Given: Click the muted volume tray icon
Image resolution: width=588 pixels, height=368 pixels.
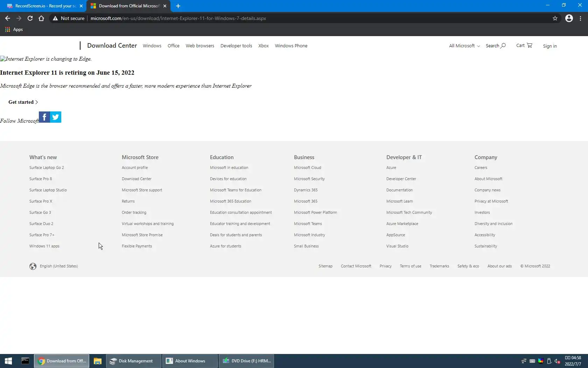Looking at the screenshot, I should (558, 361).
